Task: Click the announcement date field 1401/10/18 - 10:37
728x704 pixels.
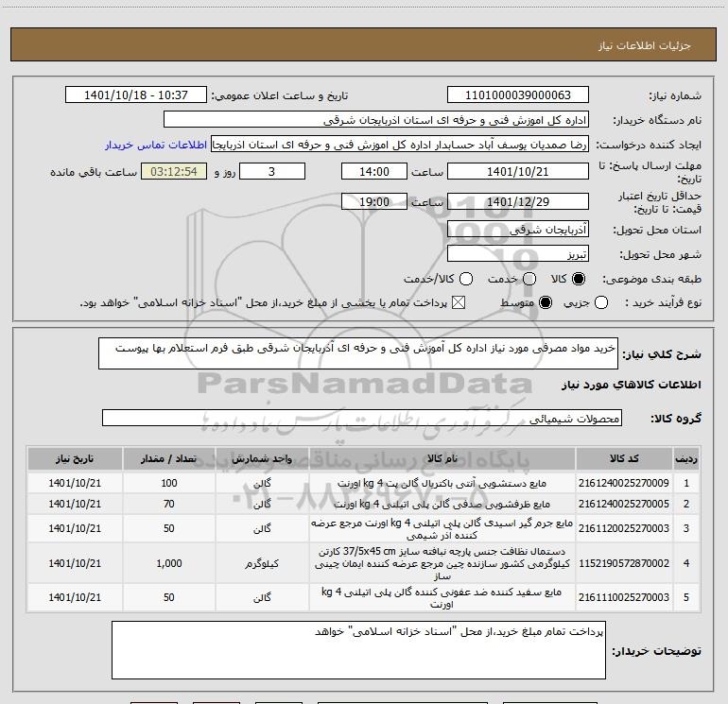Action: pyautogui.click(x=136, y=94)
